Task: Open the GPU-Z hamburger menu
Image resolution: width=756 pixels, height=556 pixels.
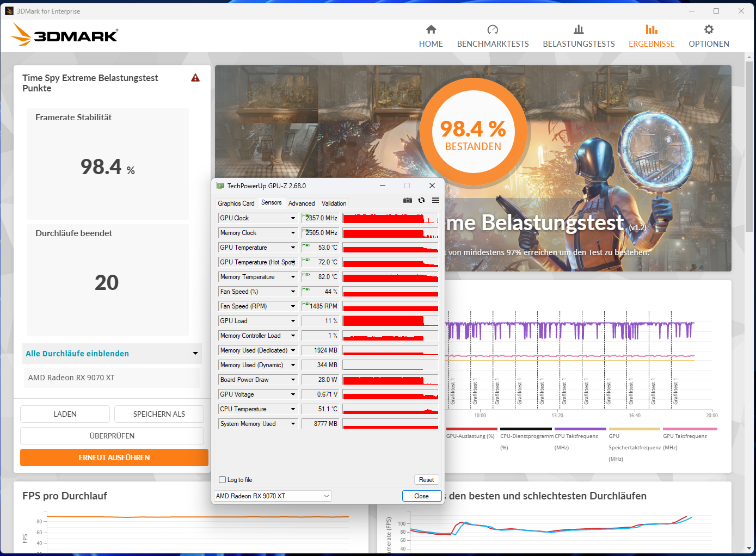Action: [x=435, y=200]
